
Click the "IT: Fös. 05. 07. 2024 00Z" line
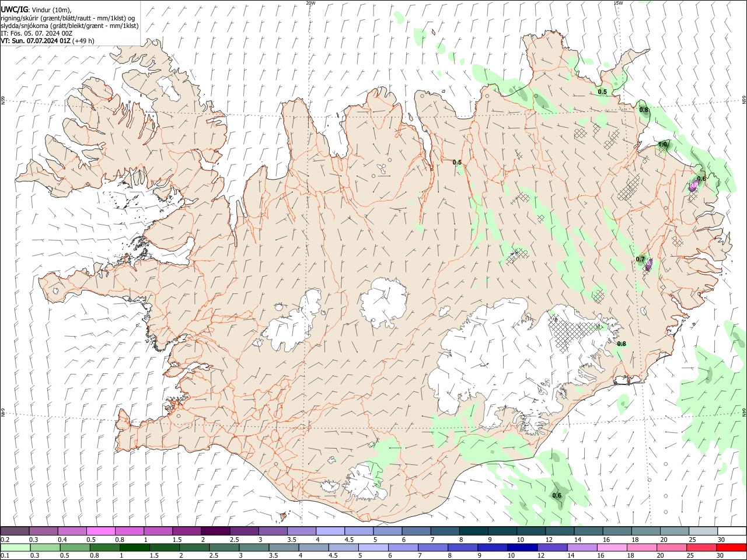36,33
